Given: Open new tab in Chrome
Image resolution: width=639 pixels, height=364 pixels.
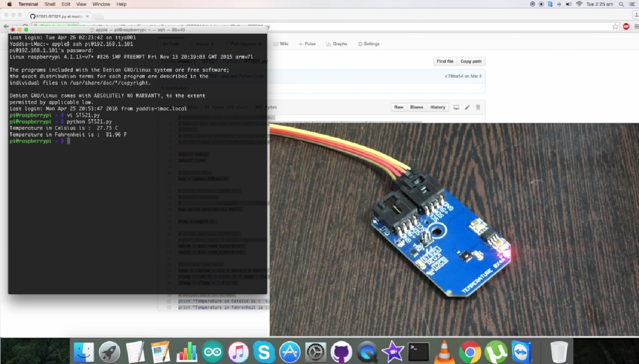Looking at the screenshot, I should coord(98,16).
